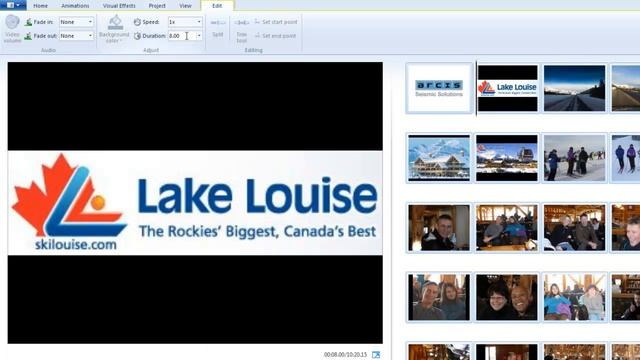Screen dimensions: 640x360
Task: Switch to the View ribbon tab
Action: click(185, 6)
